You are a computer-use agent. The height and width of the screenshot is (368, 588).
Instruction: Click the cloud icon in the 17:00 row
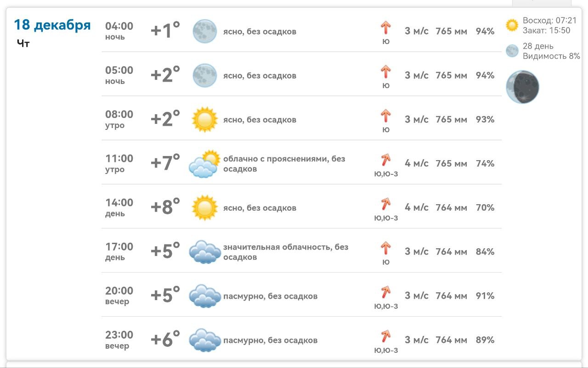click(205, 251)
